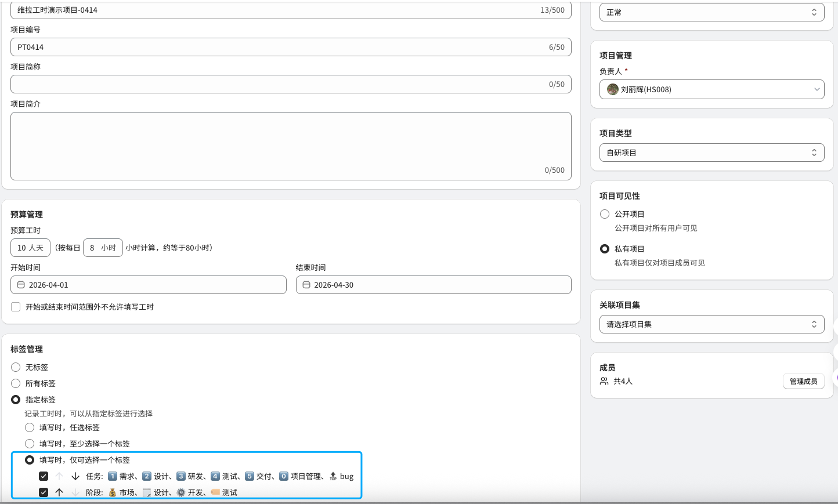Choose 填写时，仅可选择一个标签 radio option
838x504 pixels.
[x=30, y=460]
